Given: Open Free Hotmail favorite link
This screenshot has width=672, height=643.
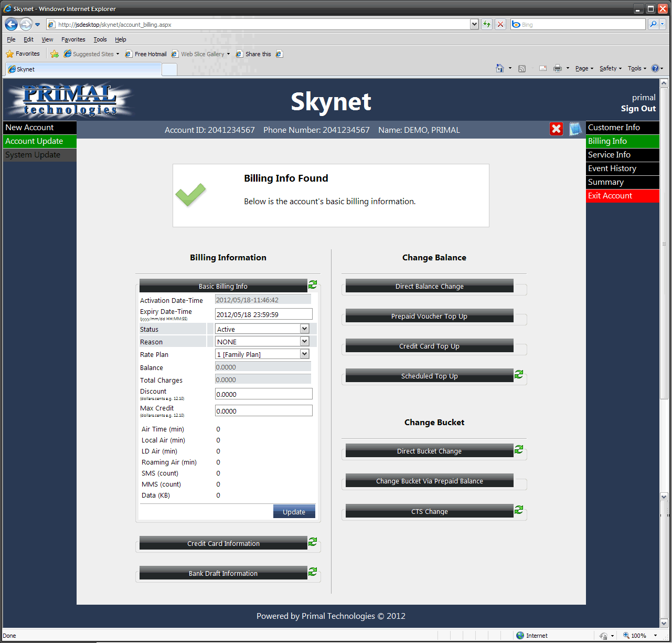Looking at the screenshot, I should (x=146, y=54).
